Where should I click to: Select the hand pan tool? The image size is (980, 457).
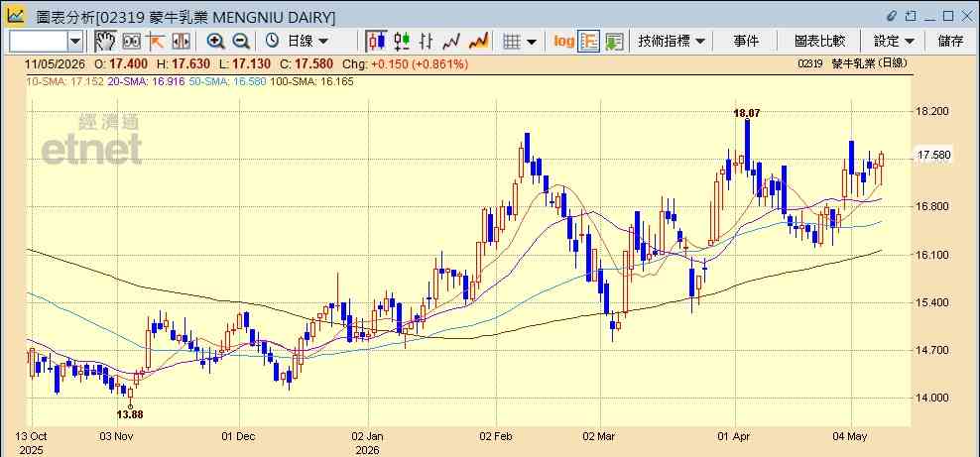pyautogui.click(x=105, y=42)
